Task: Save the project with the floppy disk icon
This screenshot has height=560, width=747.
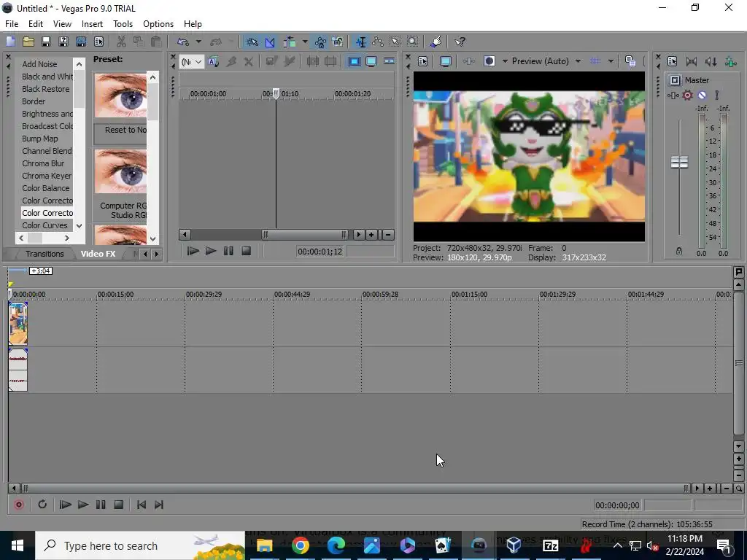Action: pyautogui.click(x=46, y=42)
